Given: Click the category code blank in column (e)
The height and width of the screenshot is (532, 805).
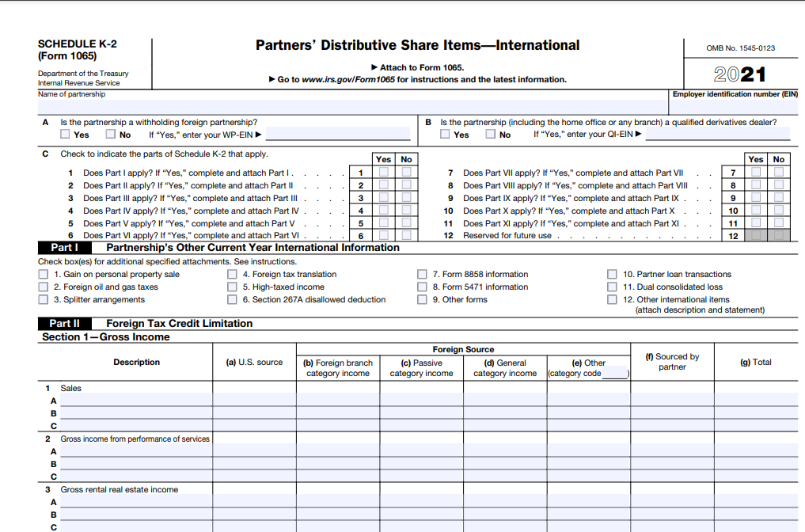Looking at the screenshot, I should (614, 374).
